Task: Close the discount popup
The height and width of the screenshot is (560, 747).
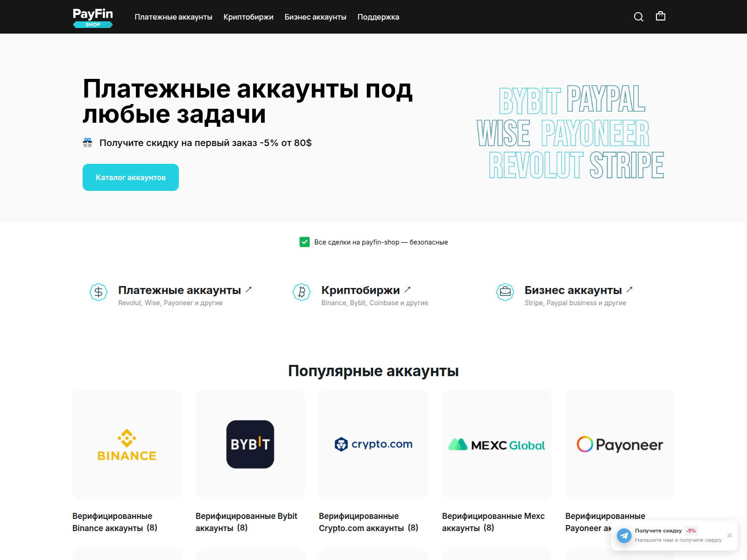Action: 730,535
